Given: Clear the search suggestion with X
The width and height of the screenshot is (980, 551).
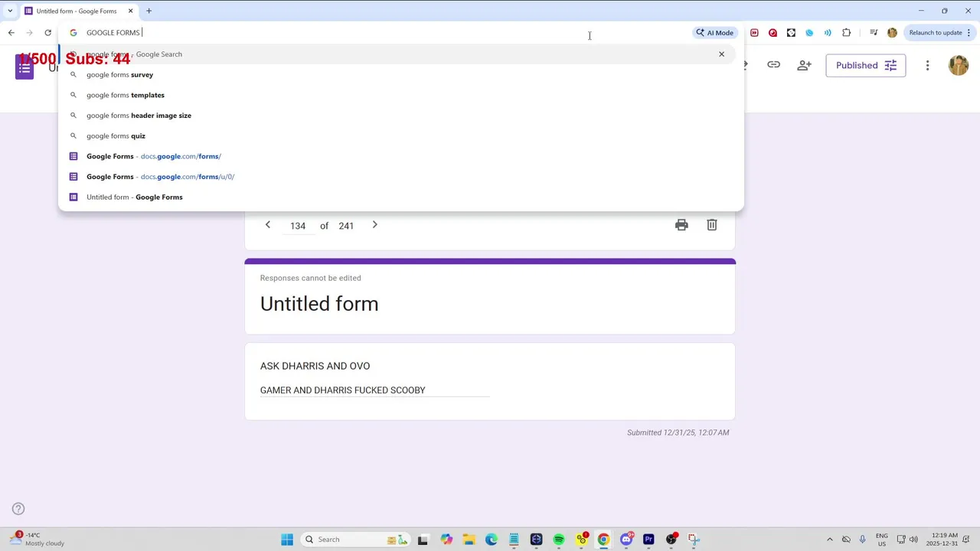Looking at the screenshot, I should [721, 54].
